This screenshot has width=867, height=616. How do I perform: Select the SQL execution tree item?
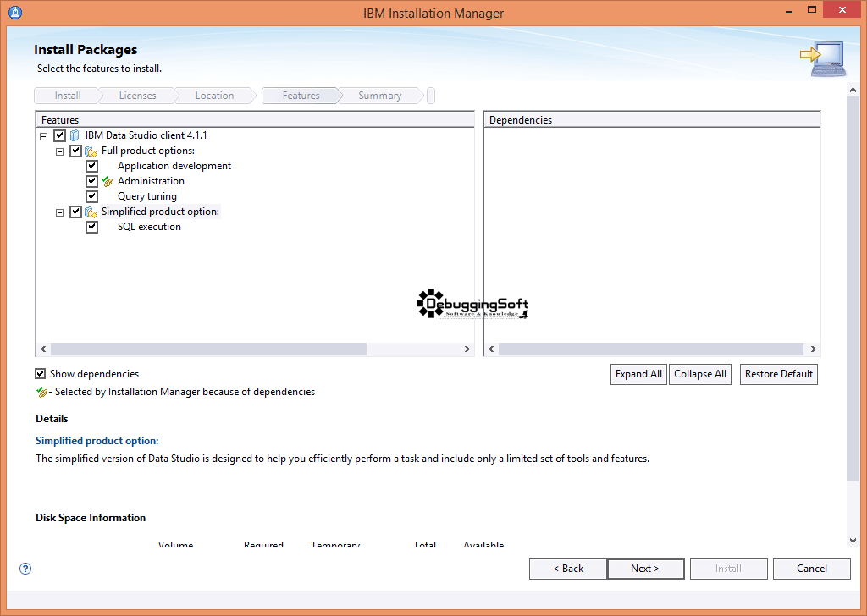149,227
